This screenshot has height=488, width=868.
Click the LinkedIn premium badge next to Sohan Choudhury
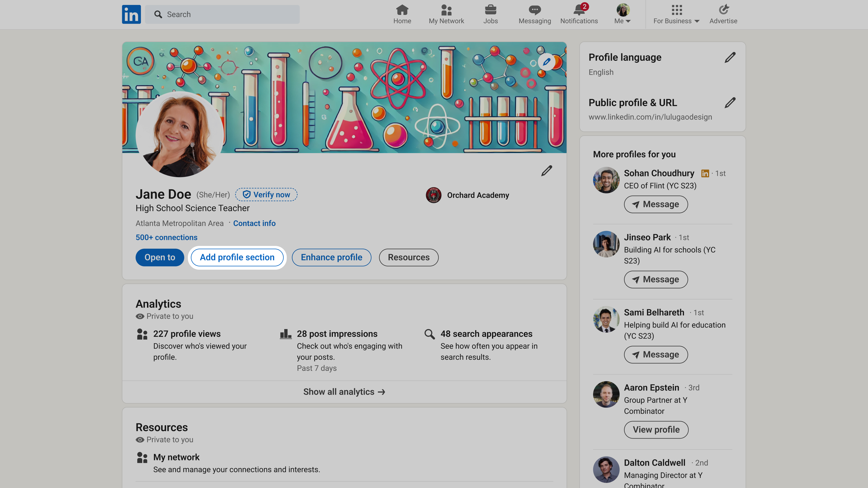point(705,173)
